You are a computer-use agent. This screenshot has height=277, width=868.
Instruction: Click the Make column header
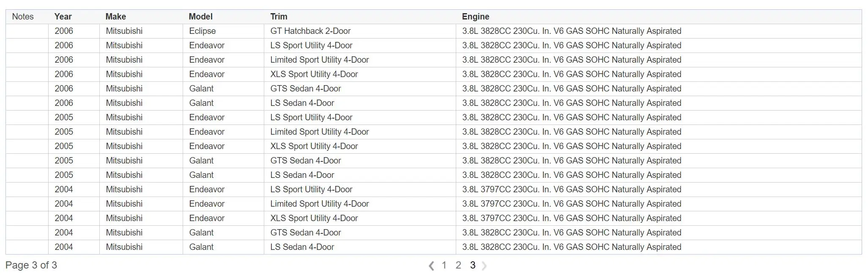pos(116,17)
